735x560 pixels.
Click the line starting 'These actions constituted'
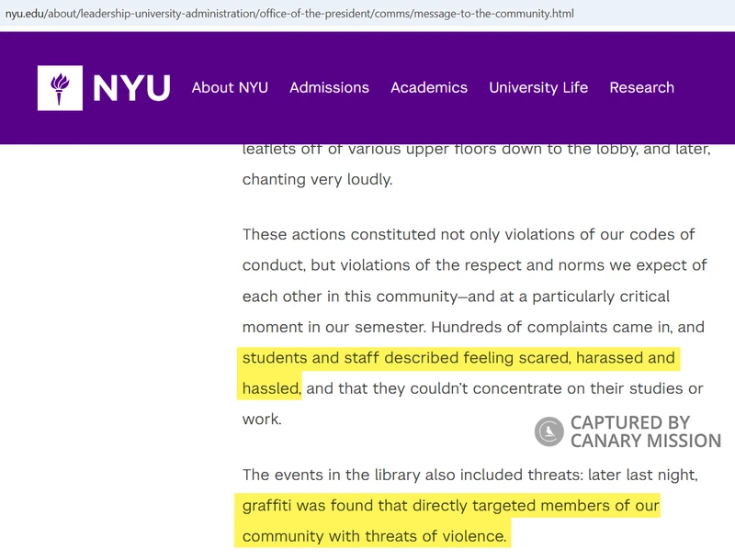[469, 234]
